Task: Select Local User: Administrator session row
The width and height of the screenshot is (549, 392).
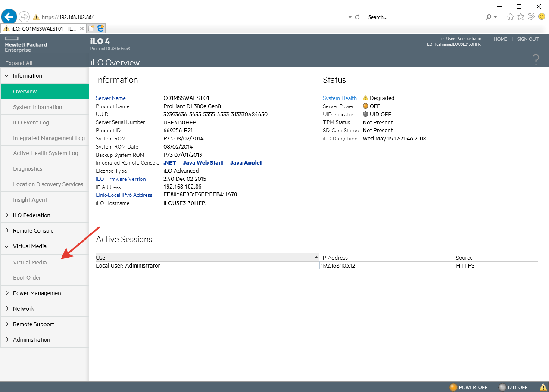Action: pos(317,266)
